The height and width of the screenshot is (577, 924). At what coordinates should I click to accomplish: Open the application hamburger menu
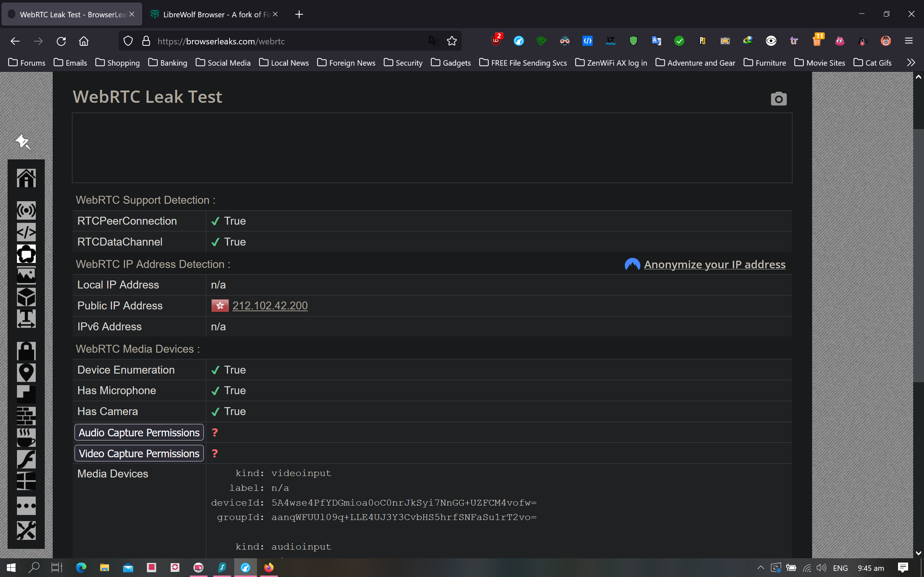(x=908, y=41)
